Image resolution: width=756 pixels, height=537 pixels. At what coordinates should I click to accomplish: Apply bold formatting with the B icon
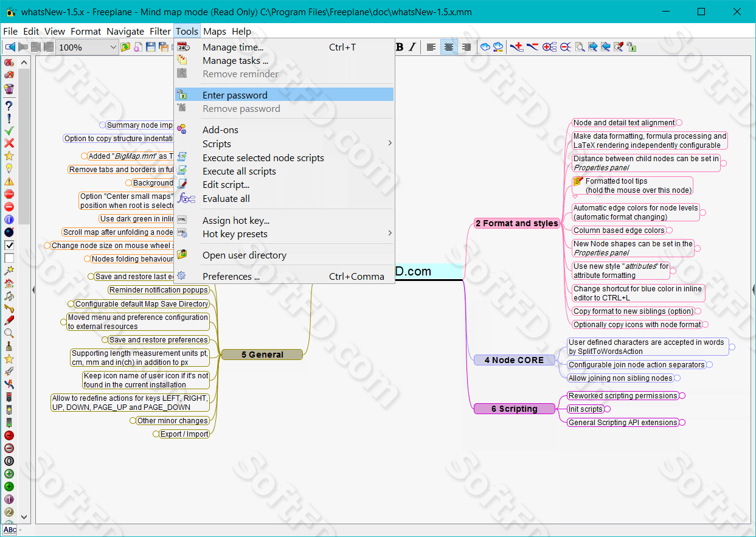coord(400,47)
